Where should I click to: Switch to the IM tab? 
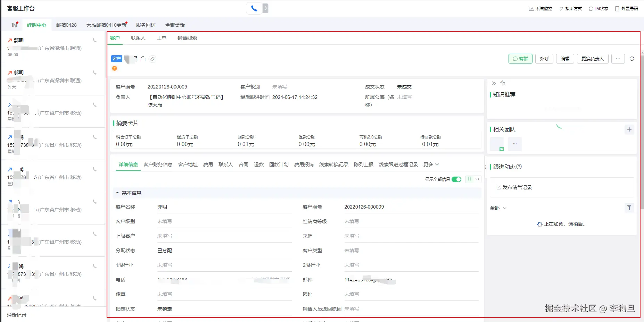click(14, 25)
